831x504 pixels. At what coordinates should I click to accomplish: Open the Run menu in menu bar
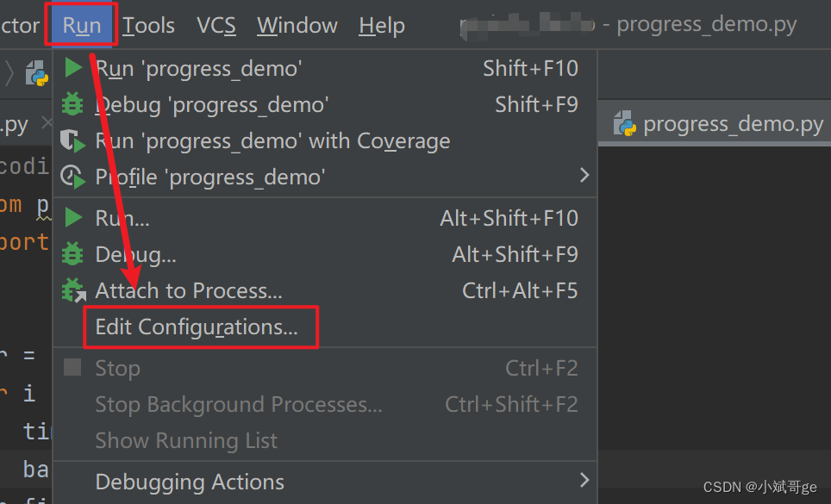[x=81, y=26]
